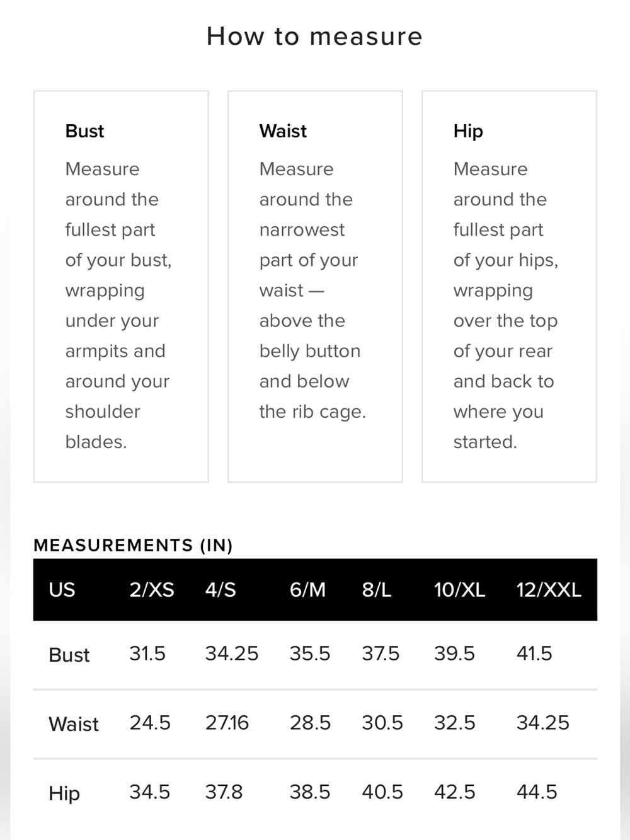
Task: Click bust value 31.5 for 2/XS
Action: [147, 653]
